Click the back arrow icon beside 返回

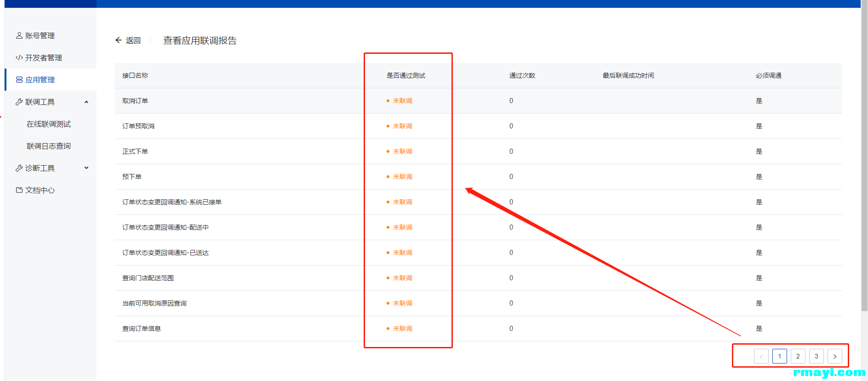pos(119,40)
